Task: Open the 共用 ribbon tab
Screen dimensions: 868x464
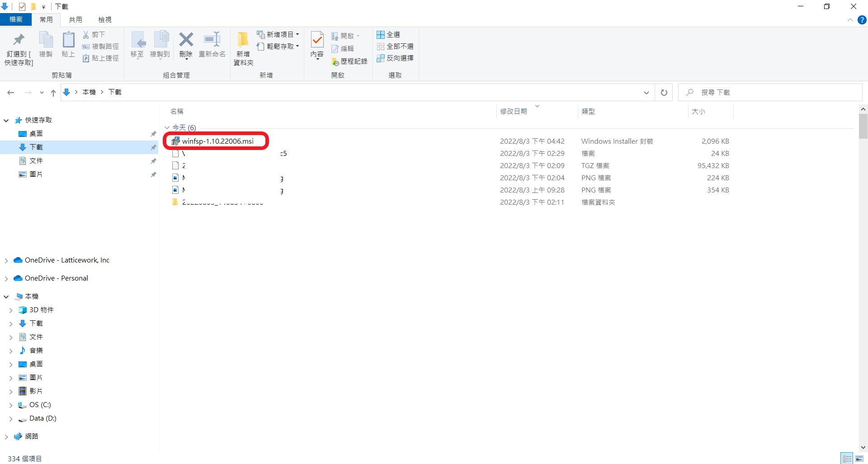Action: (75, 19)
